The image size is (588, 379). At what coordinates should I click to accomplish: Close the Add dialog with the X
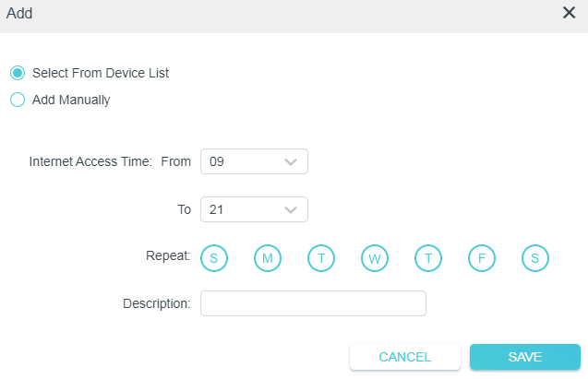pyautogui.click(x=570, y=13)
